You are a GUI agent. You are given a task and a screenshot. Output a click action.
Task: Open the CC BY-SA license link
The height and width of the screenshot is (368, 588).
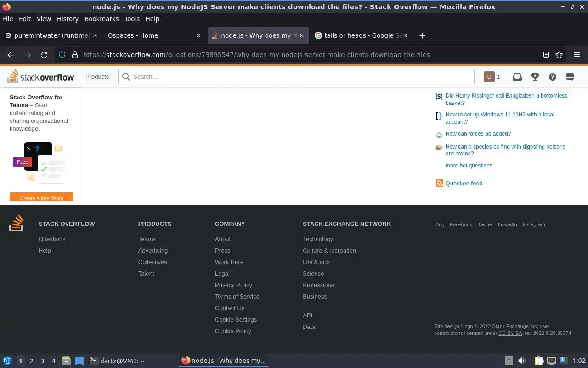(510, 333)
